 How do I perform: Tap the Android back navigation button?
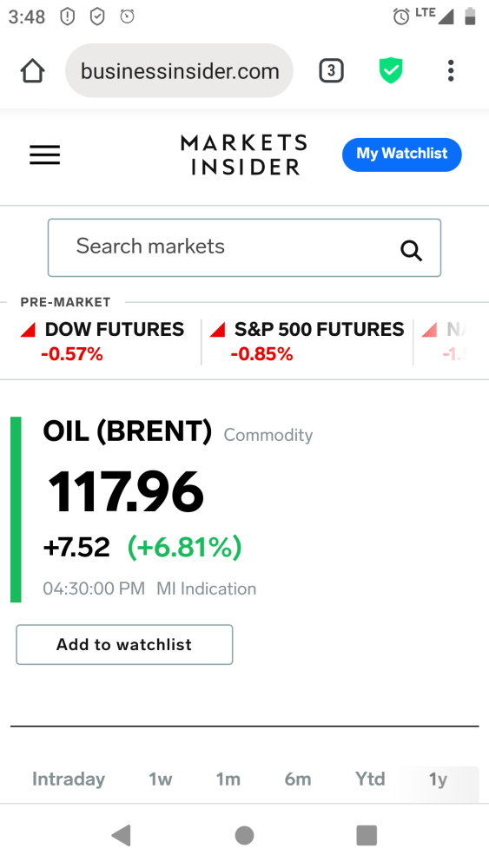point(122,835)
